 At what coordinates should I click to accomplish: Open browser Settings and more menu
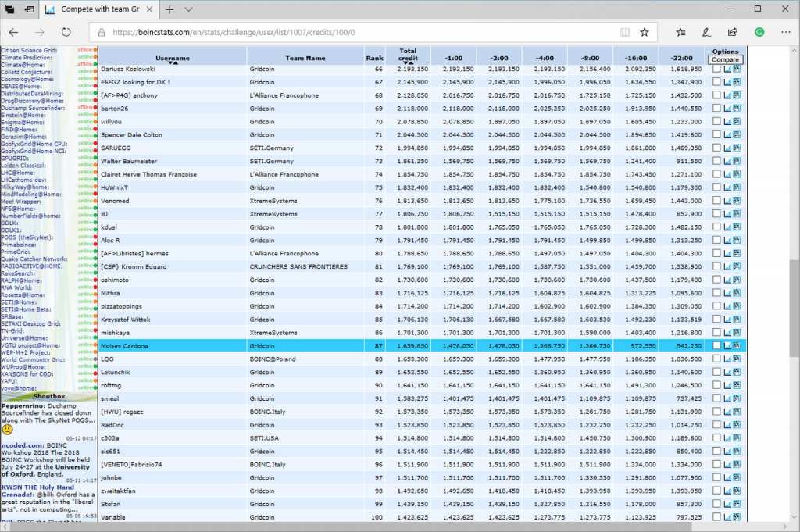(x=786, y=32)
